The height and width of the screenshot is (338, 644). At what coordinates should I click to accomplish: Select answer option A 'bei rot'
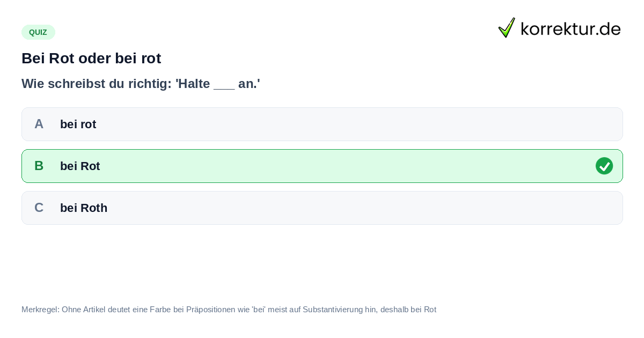[x=322, y=124]
